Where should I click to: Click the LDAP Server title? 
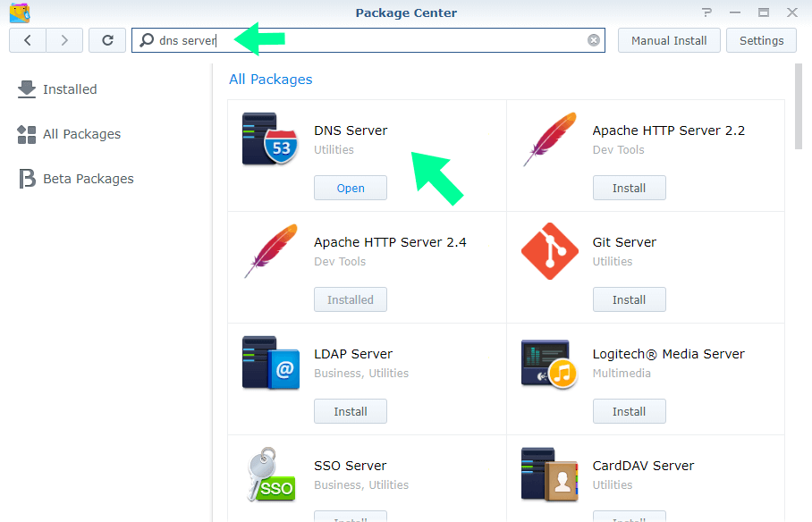pyautogui.click(x=353, y=354)
